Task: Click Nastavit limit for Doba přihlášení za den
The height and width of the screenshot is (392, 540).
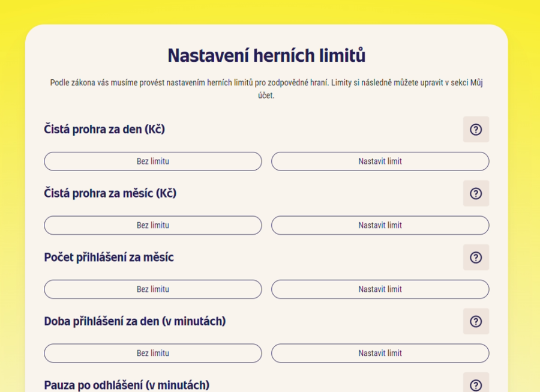Action: click(380, 353)
